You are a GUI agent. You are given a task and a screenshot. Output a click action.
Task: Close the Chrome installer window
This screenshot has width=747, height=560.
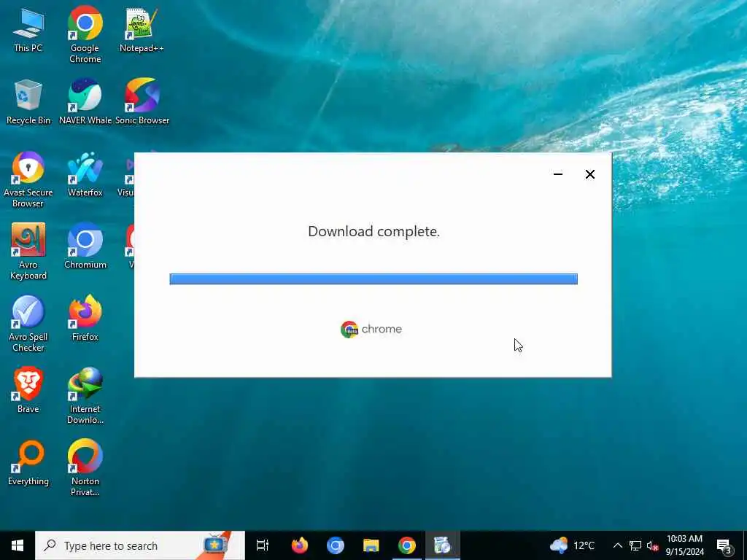(589, 174)
